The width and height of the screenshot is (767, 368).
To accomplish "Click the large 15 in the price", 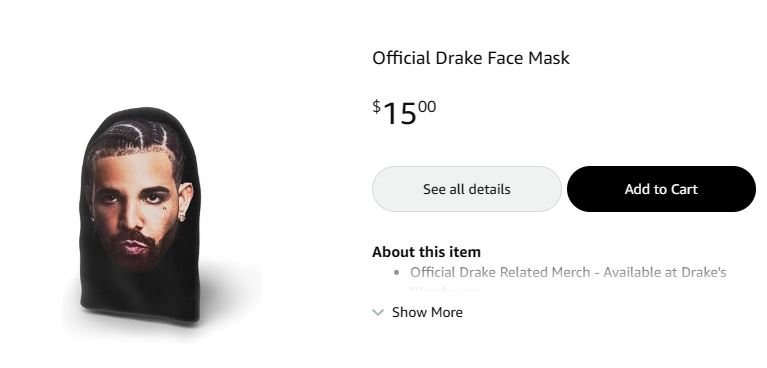I will click(x=400, y=114).
